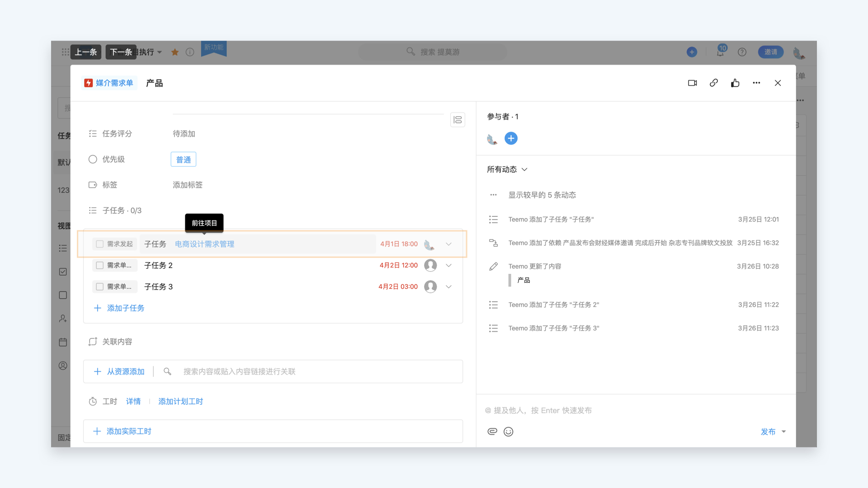The width and height of the screenshot is (868, 488).
Task: Open the 普通 priority selector
Action: point(184,160)
